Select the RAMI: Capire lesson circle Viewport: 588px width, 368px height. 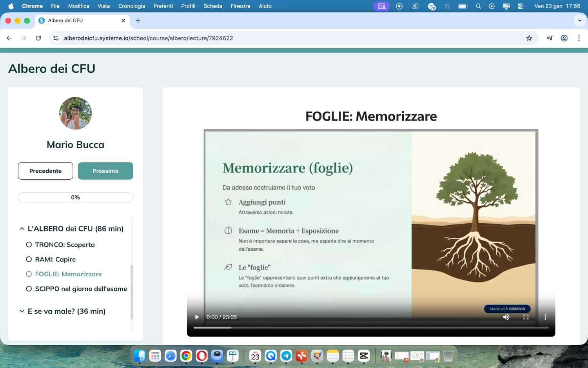29,259
